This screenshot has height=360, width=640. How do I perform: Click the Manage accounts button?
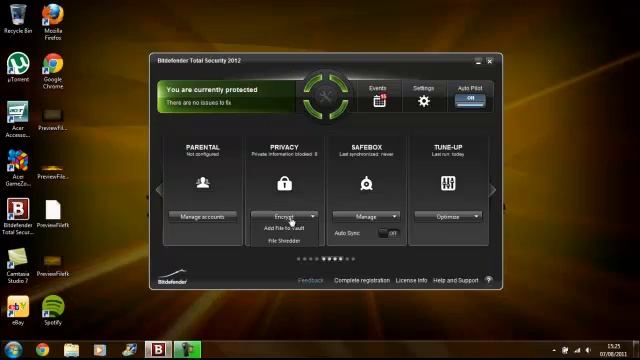pyautogui.click(x=202, y=217)
